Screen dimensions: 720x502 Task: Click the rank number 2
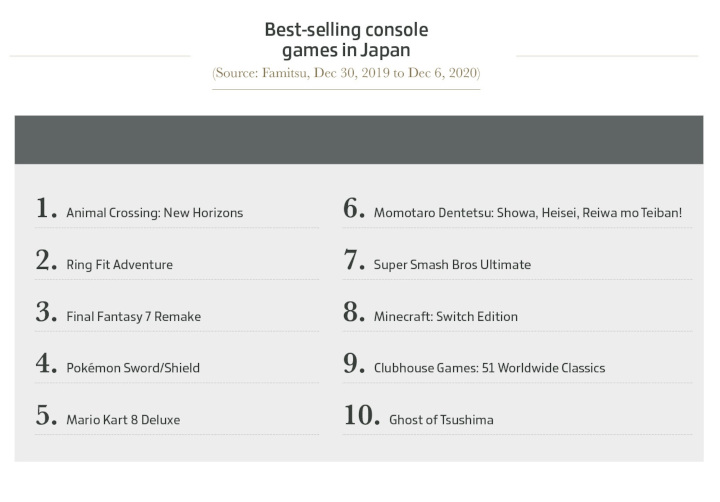46,261
